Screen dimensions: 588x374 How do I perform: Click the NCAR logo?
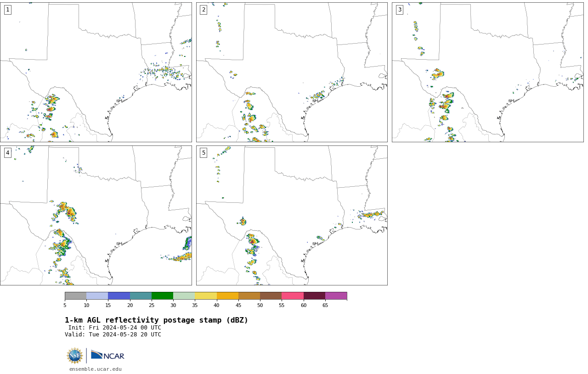click(107, 356)
